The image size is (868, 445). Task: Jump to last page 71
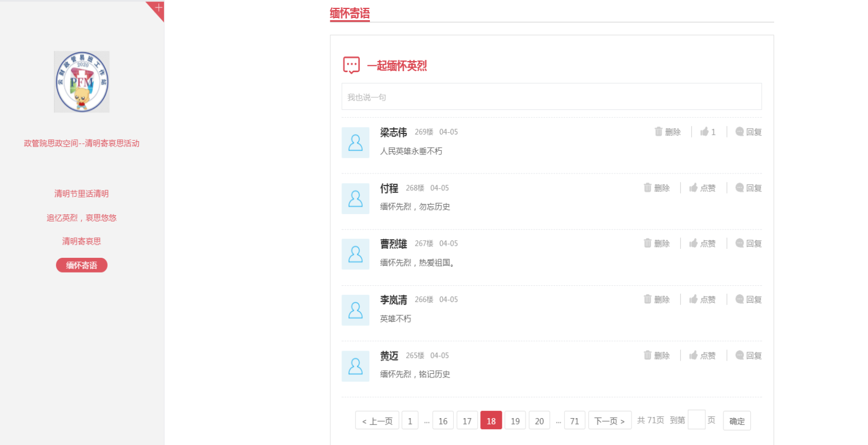coord(574,421)
